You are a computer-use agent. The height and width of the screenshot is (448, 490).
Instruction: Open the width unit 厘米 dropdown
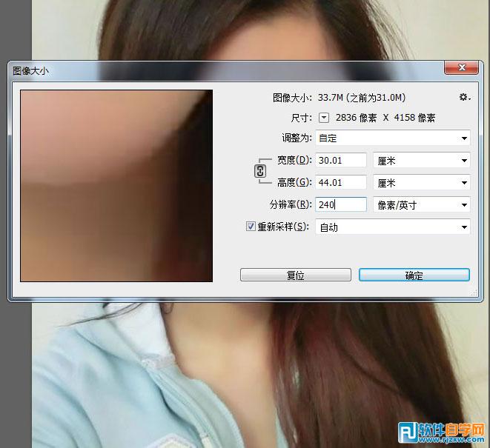(x=422, y=161)
